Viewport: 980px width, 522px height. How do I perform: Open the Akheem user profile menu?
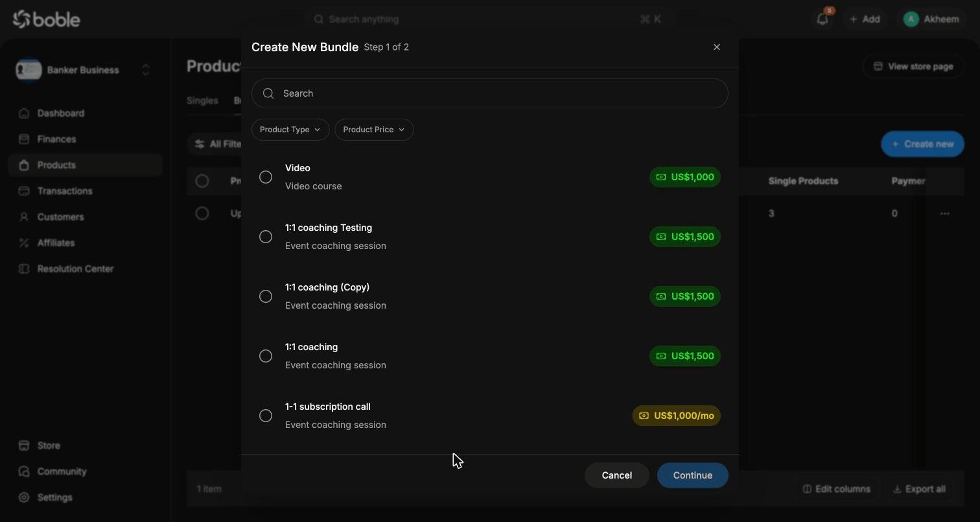tap(931, 19)
